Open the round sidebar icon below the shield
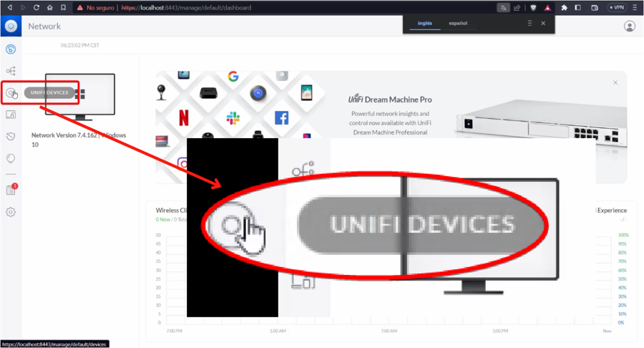Image resolution: width=644 pixels, height=348 pixels. click(x=11, y=158)
